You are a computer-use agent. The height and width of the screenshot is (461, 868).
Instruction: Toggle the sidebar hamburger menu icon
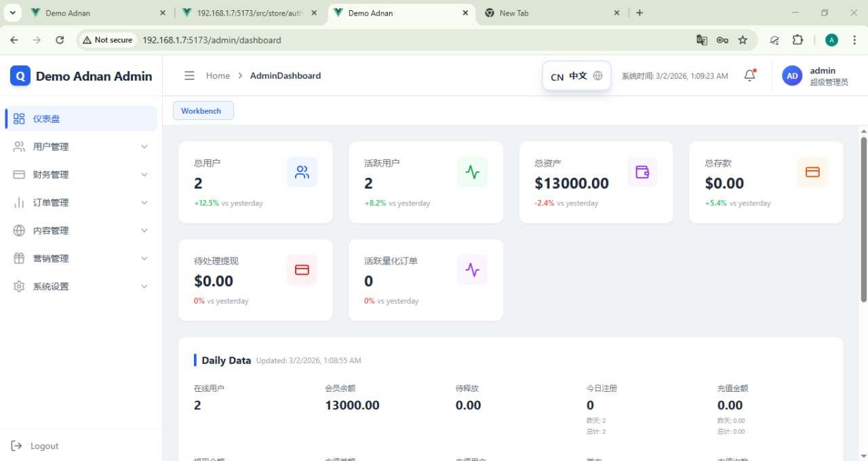click(x=190, y=76)
